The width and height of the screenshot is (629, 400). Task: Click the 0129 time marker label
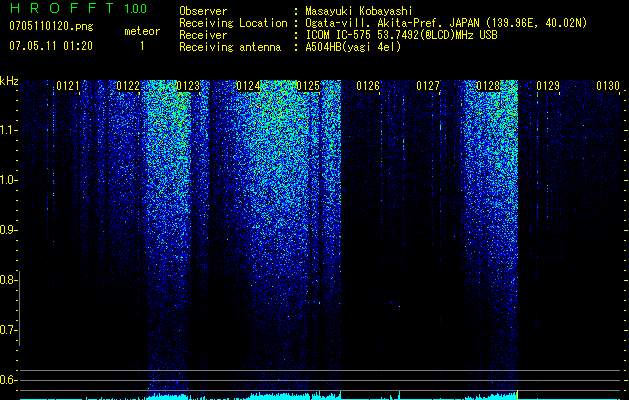coord(548,86)
